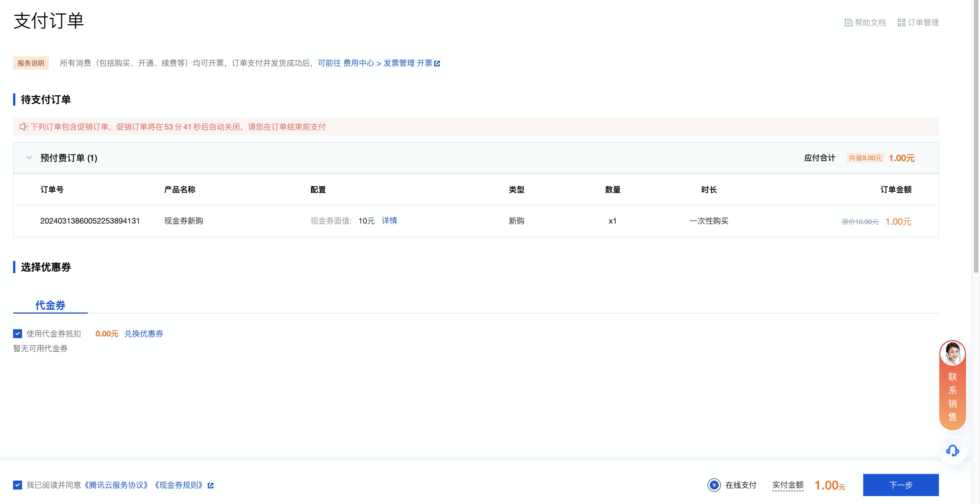The image size is (980, 504).
Task: Click the 帮助文档 document icon
Action: point(848,23)
